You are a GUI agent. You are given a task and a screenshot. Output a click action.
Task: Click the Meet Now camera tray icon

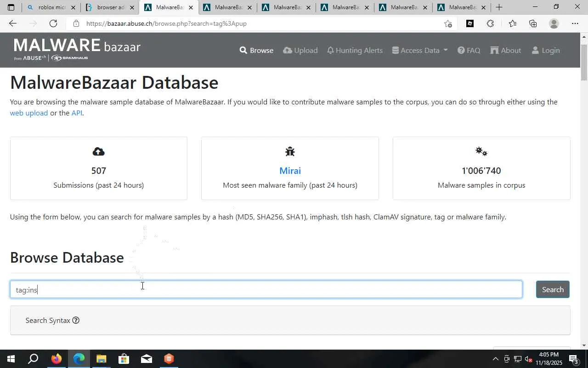[x=507, y=359]
